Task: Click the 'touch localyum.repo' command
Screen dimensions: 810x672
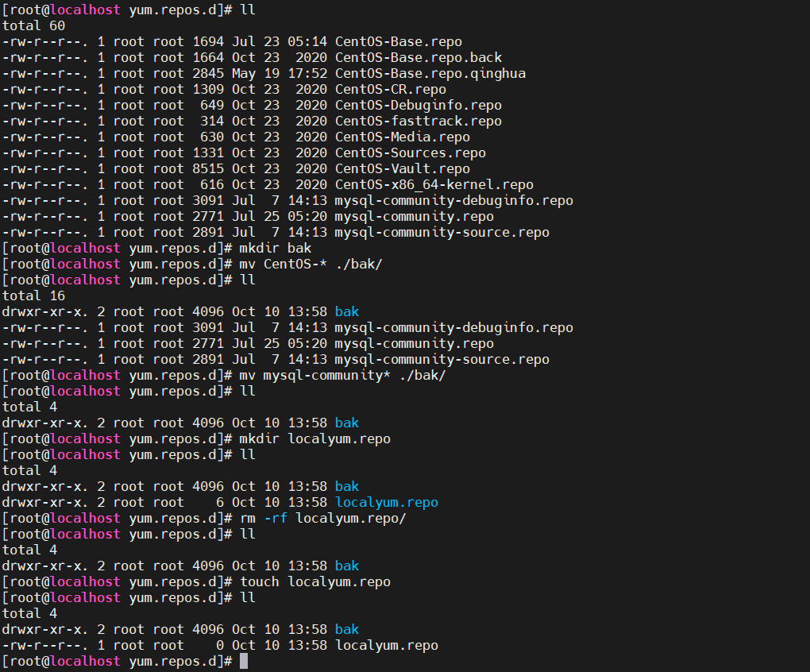Action: pyautogui.click(x=315, y=582)
